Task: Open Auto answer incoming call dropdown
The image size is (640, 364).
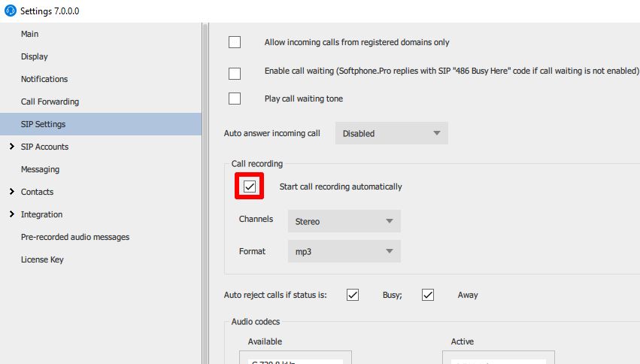Action: [391, 133]
